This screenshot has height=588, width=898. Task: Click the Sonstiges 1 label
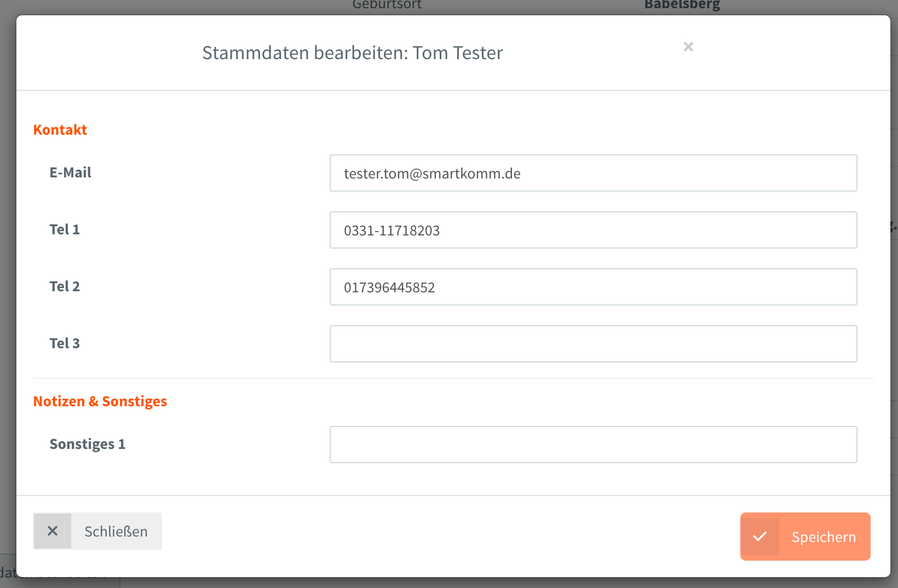point(88,444)
